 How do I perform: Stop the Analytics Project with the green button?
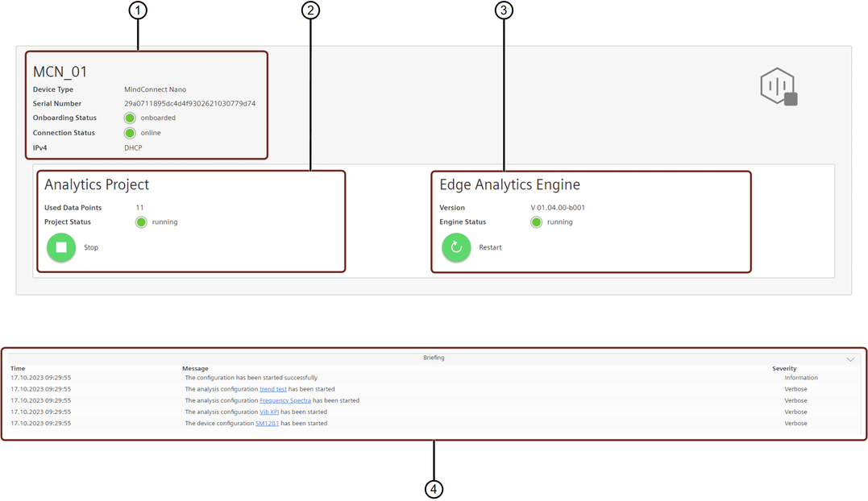click(61, 247)
